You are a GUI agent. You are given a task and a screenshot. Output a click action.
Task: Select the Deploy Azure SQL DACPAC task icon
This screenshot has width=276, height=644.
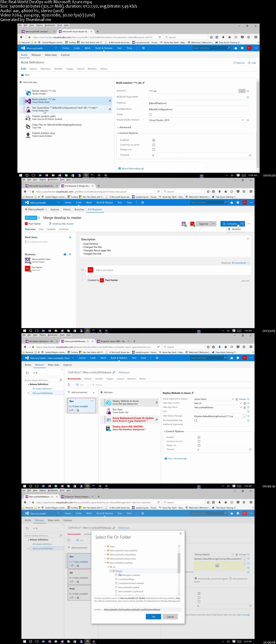[x=109, y=428]
